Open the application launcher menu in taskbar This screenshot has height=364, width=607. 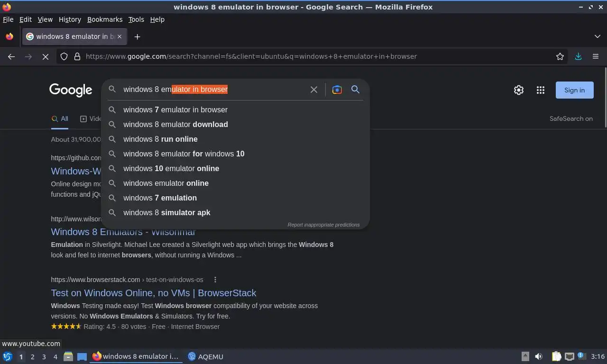click(x=8, y=356)
